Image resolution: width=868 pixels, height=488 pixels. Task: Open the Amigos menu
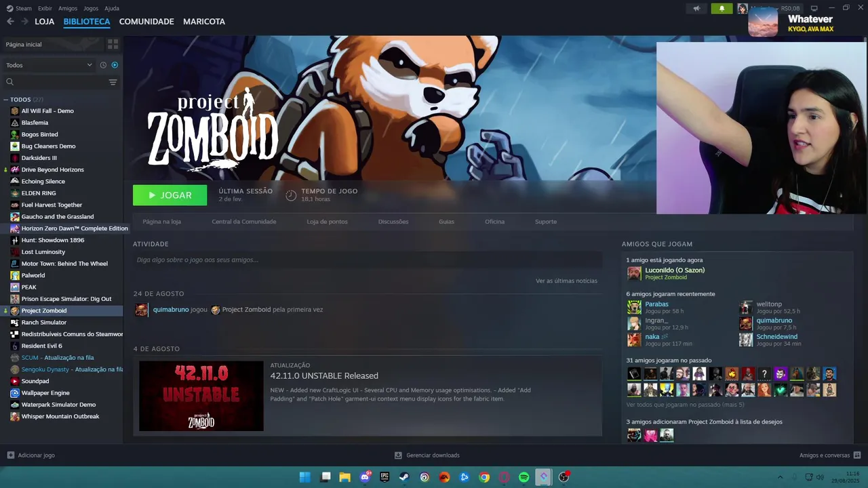pyautogui.click(x=68, y=8)
